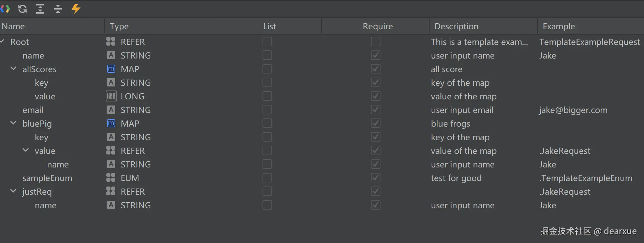The height and width of the screenshot is (243, 644).
Task: Click the refresh icon in toolbar
Action: (23, 9)
